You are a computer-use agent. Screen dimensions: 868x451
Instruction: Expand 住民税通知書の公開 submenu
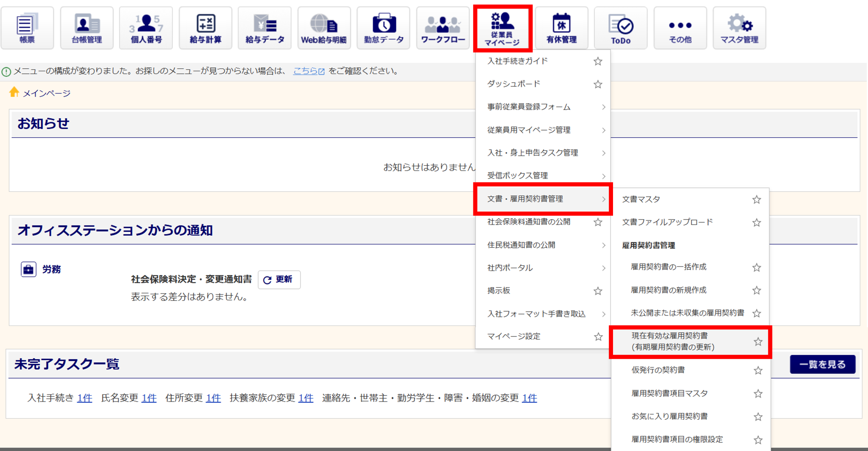click(x=603, y=245)
